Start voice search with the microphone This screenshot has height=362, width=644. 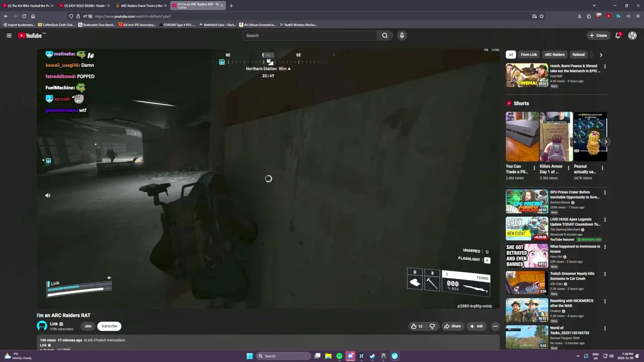click(x=401, y=35)
